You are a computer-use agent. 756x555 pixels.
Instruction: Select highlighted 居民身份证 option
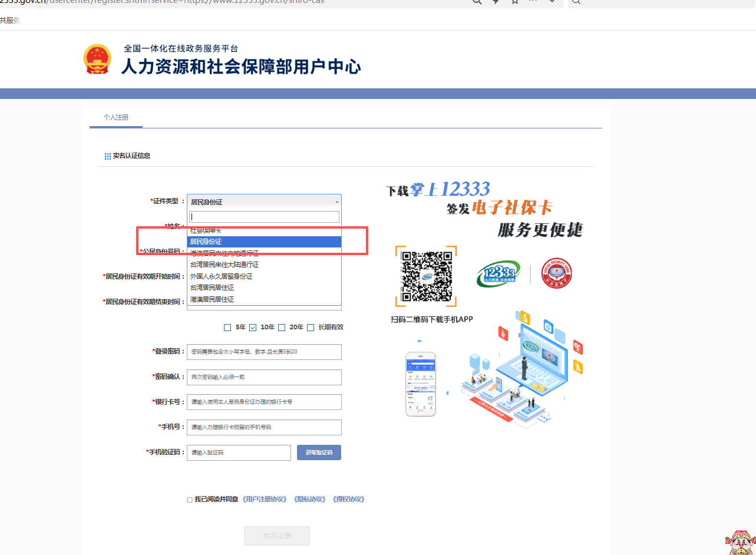coord(264,242)
